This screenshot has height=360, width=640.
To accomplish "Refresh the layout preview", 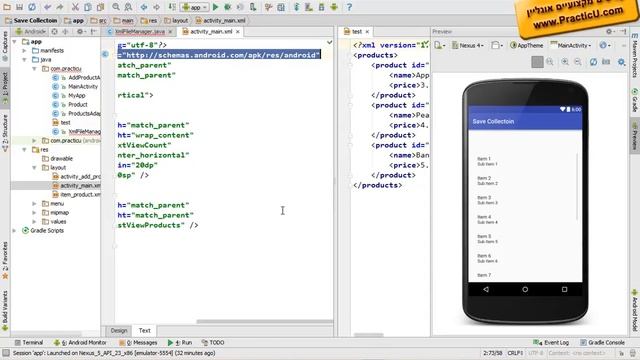I will pyautogui.click(x=593, y=62).
